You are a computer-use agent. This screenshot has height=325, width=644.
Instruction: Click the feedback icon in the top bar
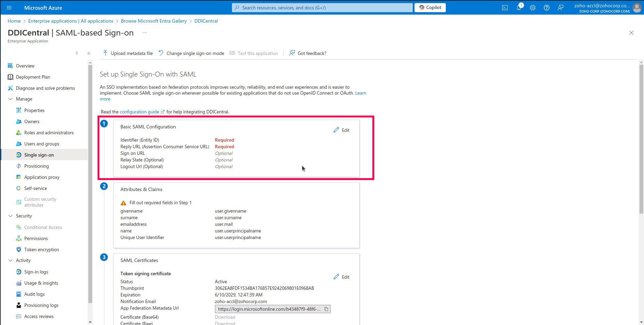point(560,7)
